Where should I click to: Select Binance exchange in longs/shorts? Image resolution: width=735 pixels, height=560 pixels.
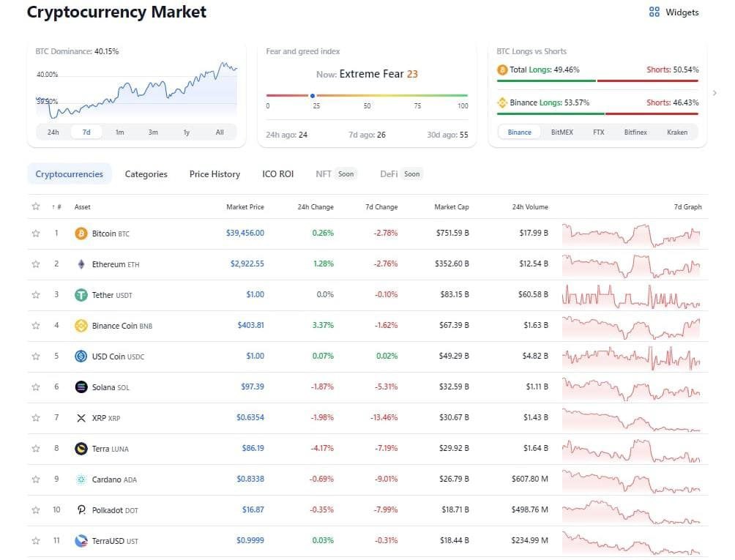(519, 132)
